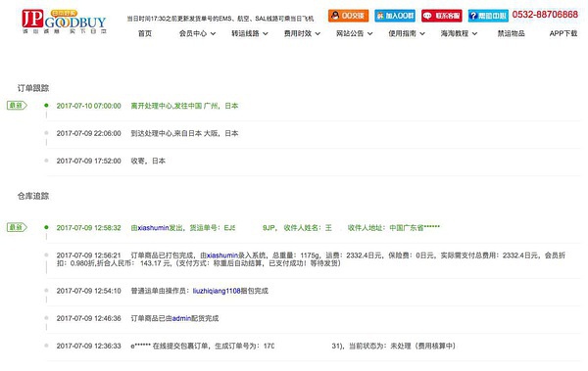The width and height of the screenshot is (588, 371).
Task: Click the green dot beside 2017-07-09 12:58:32
Action: point(46,227)
